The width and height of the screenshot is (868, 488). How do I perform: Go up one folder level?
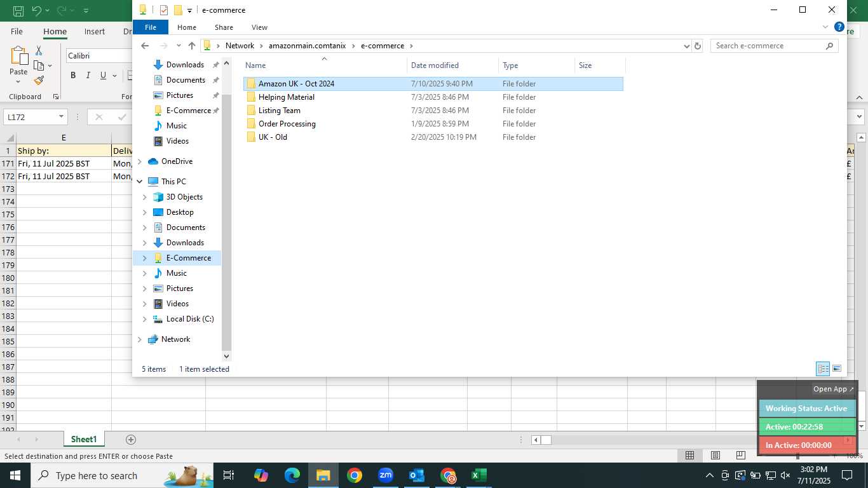click(x=191, y=46)
